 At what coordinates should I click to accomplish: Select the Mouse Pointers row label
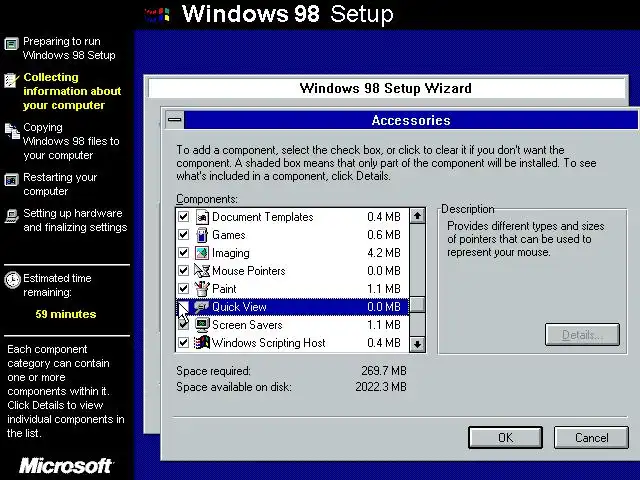(x=249, y=271)
